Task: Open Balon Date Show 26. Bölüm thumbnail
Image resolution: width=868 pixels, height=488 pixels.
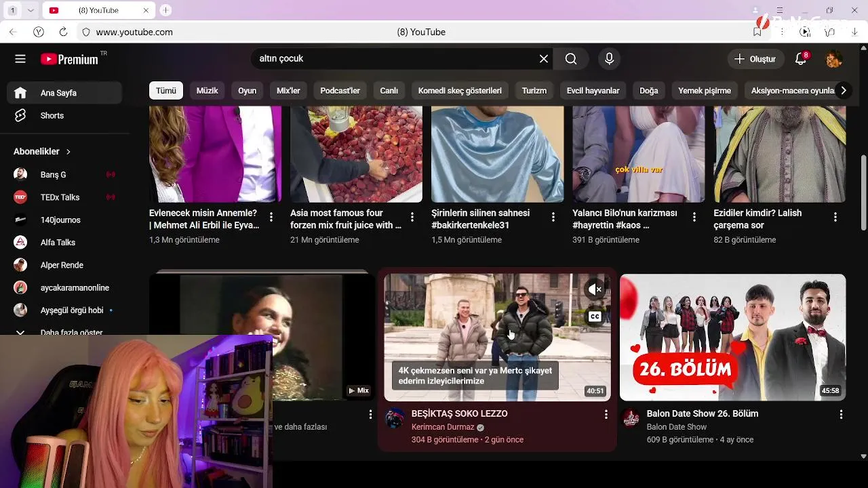Action: (732, 338)
